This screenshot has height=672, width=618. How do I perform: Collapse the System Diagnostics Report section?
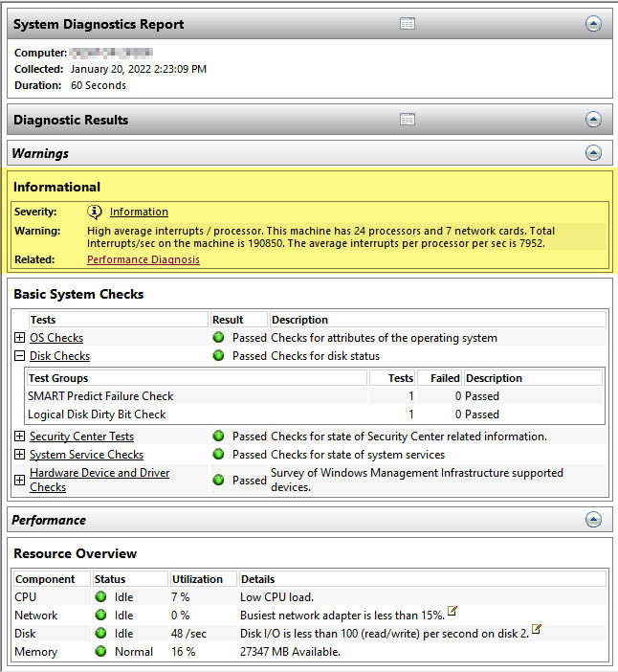593,24
